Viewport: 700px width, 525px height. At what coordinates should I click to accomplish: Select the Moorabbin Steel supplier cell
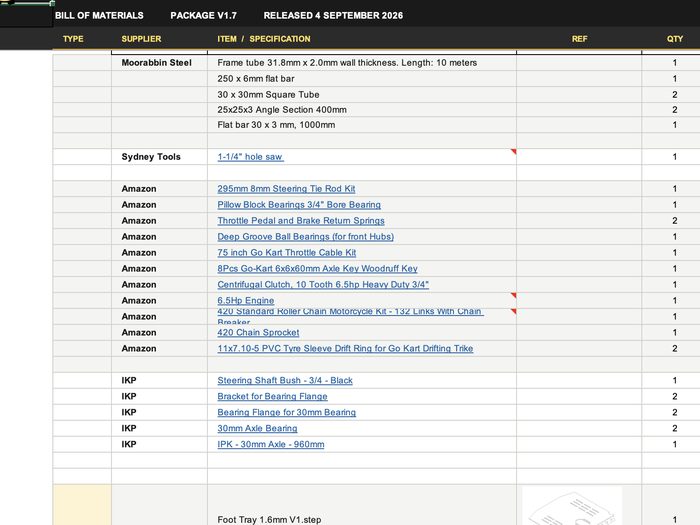[159, 62]
